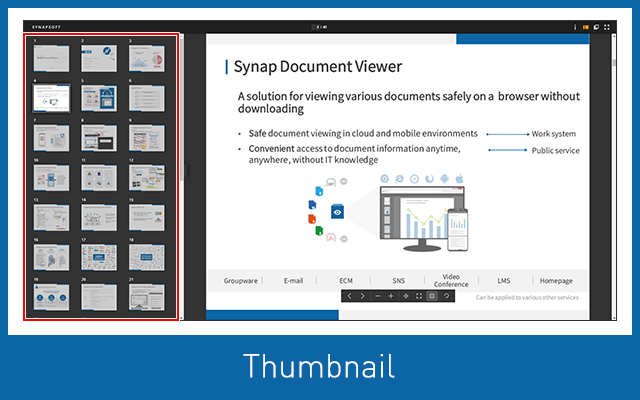The width and height of the screenshot is (640, 400).
Task: Click the 'Synap Document Viewer' slide heading
Action: [x=318, y=67]
